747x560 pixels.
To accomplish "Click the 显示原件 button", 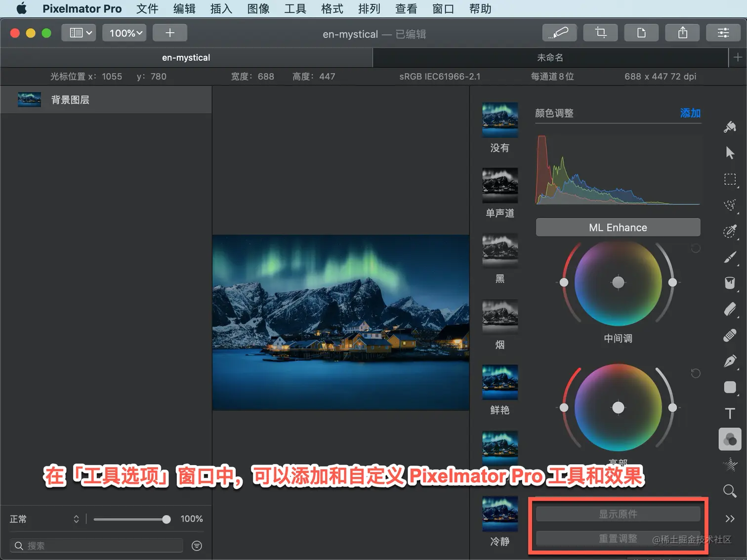I will [618, 514].
